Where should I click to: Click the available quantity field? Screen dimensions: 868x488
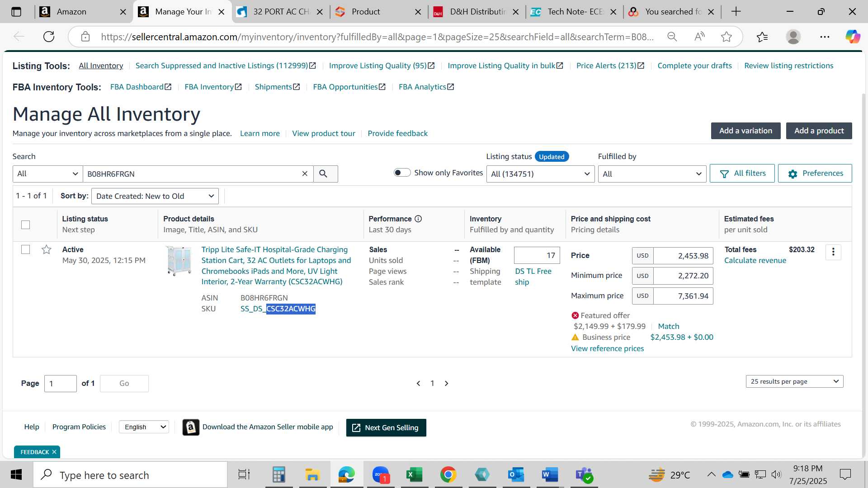(537, 255)
